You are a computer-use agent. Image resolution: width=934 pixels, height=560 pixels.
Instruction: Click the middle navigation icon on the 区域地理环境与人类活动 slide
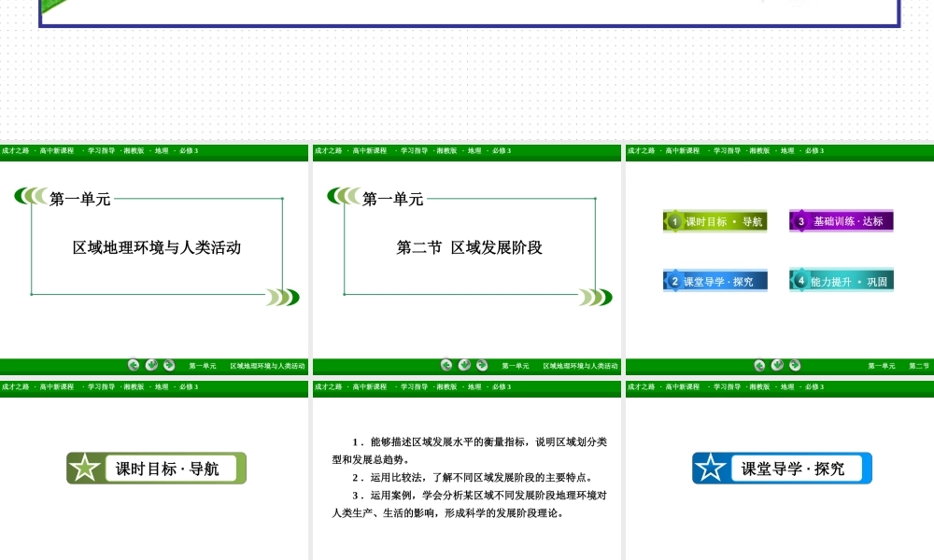coord(151,365)
